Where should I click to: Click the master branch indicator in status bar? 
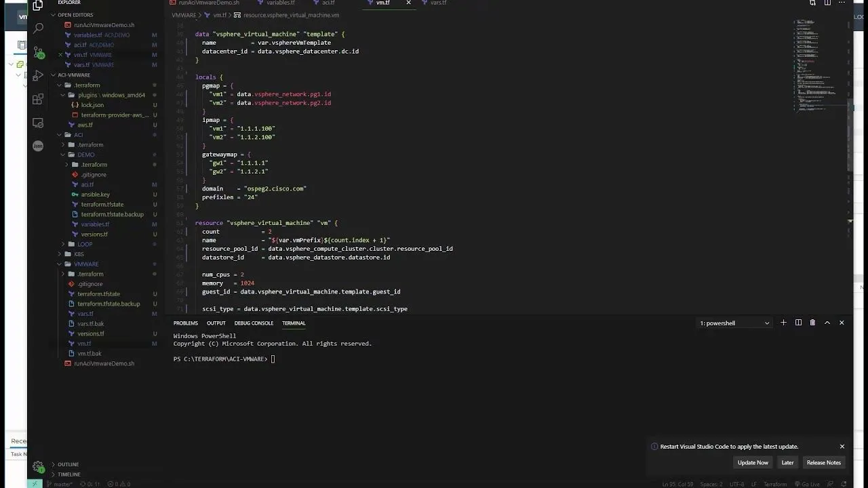(x=59, y=484)
